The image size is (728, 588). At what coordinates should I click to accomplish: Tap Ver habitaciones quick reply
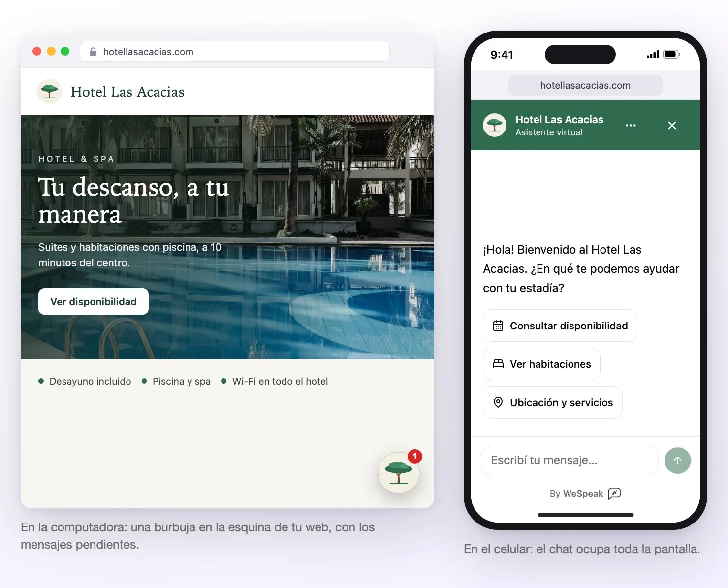coord(541,364)
